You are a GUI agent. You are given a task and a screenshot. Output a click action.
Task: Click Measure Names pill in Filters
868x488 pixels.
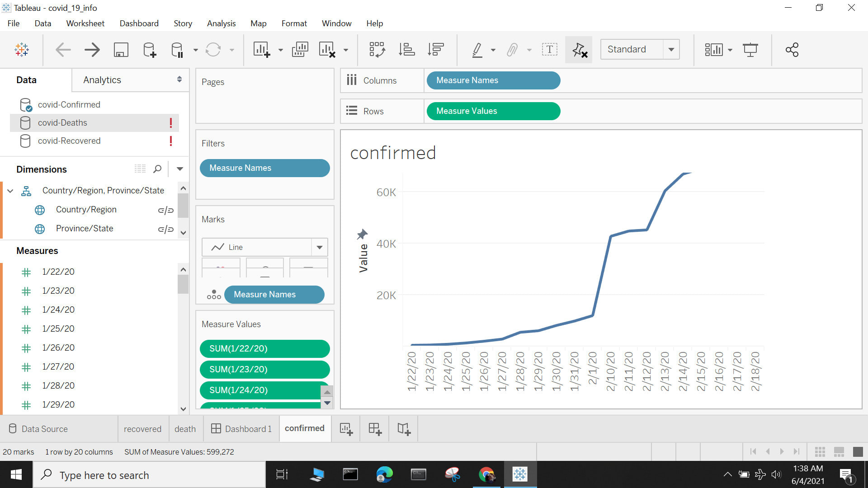pyautogui.click(x=264, y=168)
